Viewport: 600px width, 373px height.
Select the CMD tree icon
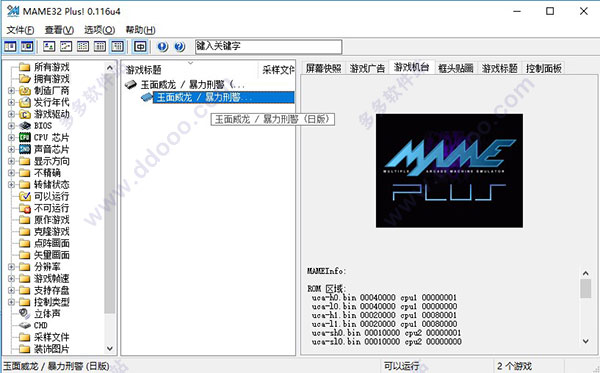tap(25, 326)
